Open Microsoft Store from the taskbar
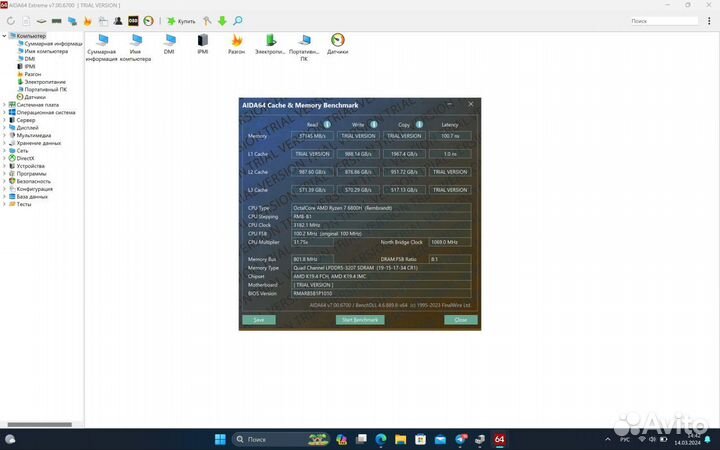Screen dimensions: 720x450 coord(420,439)
